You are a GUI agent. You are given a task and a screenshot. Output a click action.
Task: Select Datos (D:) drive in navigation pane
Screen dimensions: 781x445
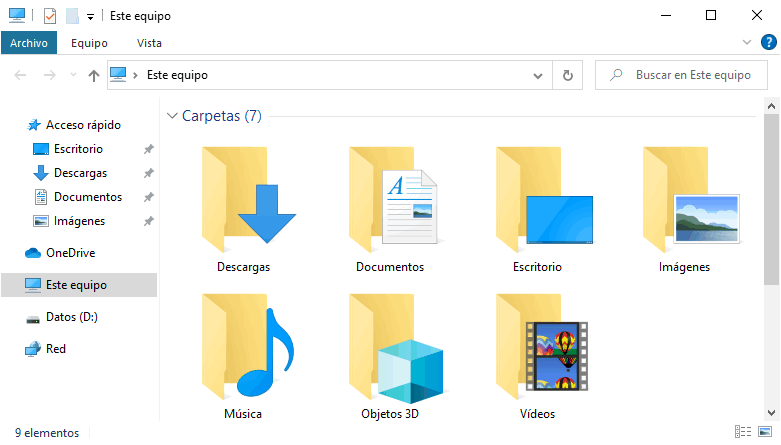72,317
